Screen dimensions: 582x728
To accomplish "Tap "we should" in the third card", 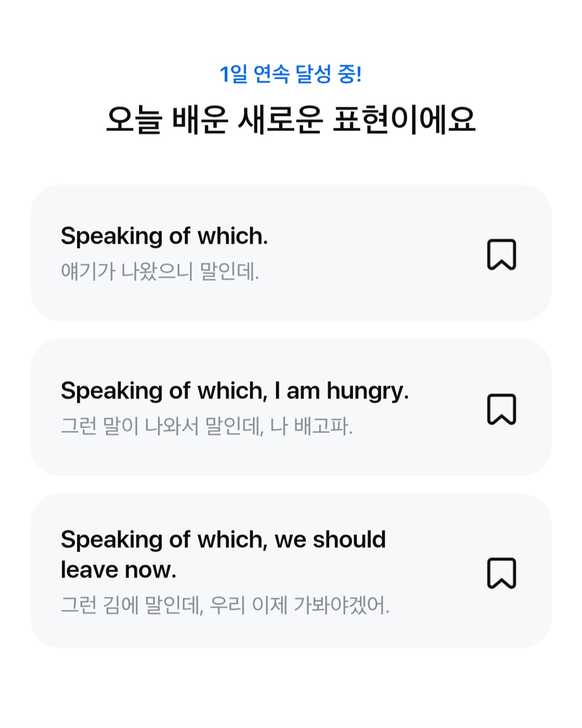I will (x=330, y=539).
